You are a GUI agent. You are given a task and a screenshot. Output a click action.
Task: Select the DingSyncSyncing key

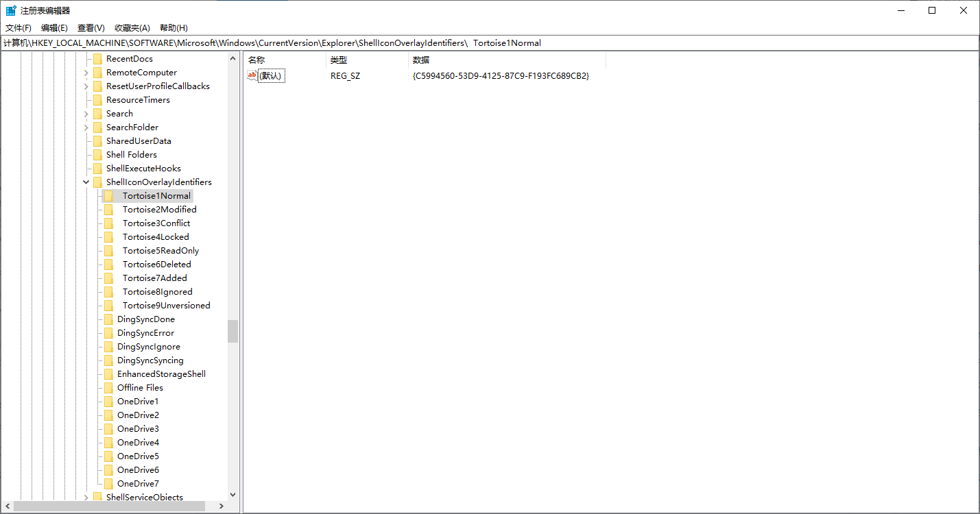pos(150,360)
